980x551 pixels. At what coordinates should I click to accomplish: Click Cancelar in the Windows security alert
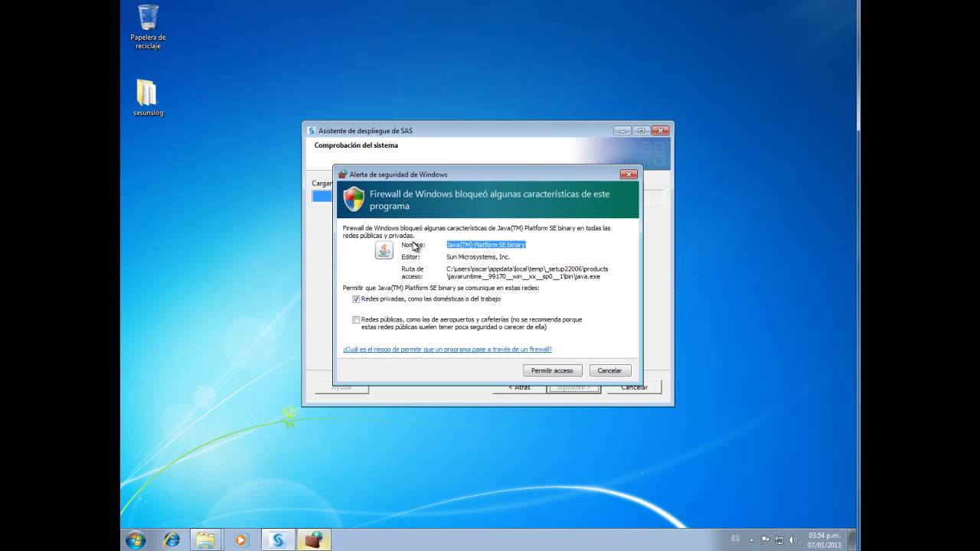[609, 370]
